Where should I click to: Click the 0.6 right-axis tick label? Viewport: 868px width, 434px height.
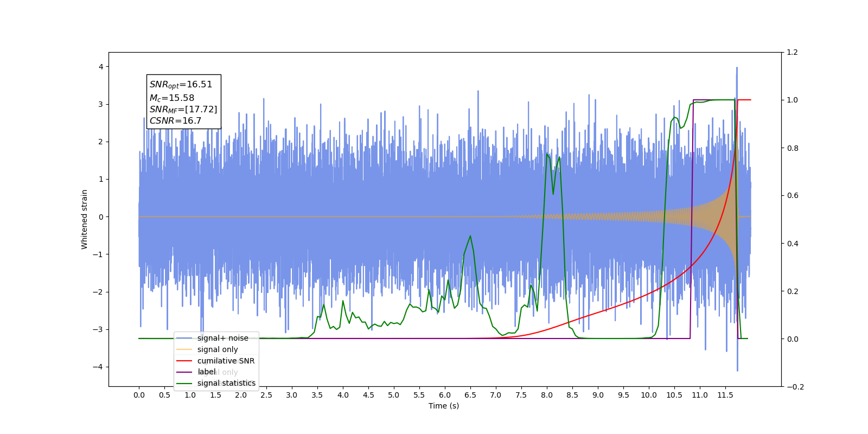pyautogui.click(x=792, y=196)
